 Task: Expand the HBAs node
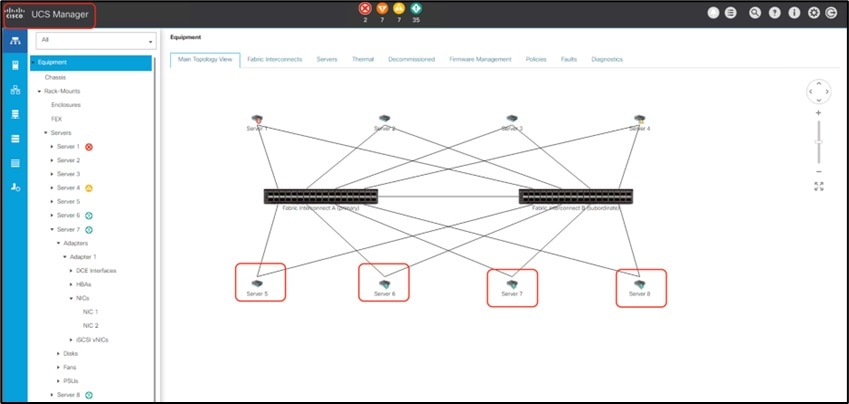click(x=71, y=284)
